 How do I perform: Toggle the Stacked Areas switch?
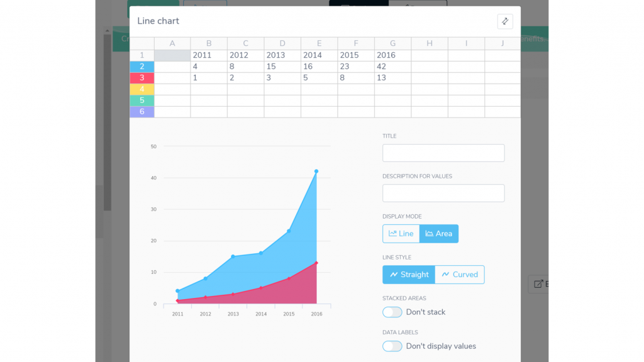coord(392,312)
